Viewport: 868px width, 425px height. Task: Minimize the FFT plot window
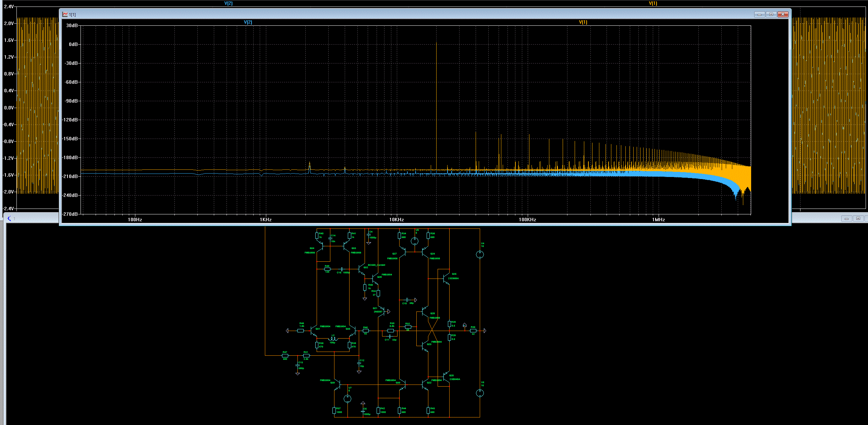click(759, 14)
